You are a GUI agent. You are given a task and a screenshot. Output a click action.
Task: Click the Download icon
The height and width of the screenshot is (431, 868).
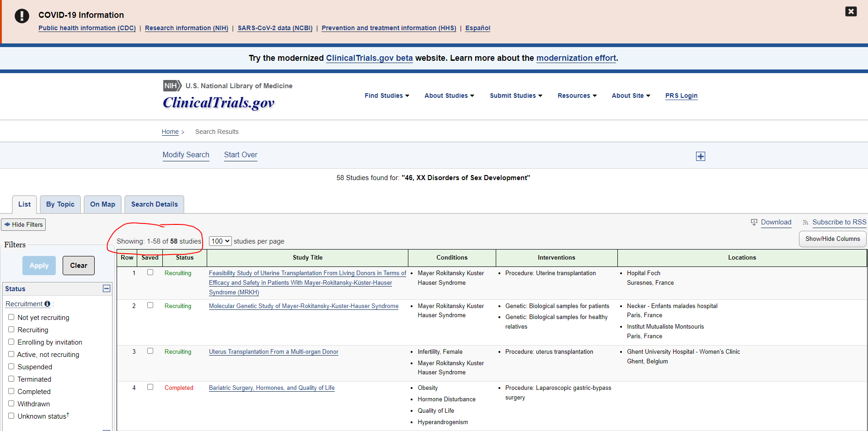coord(754,222)
